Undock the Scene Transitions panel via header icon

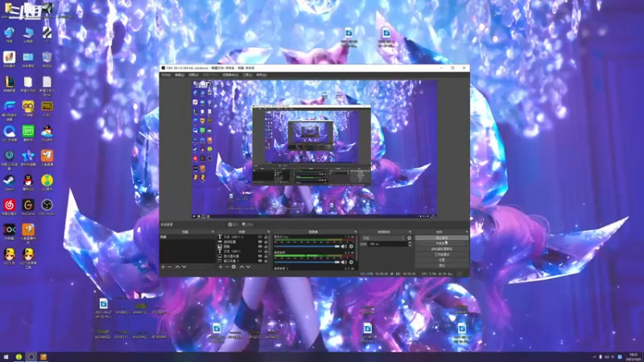[x=410, y=232]
